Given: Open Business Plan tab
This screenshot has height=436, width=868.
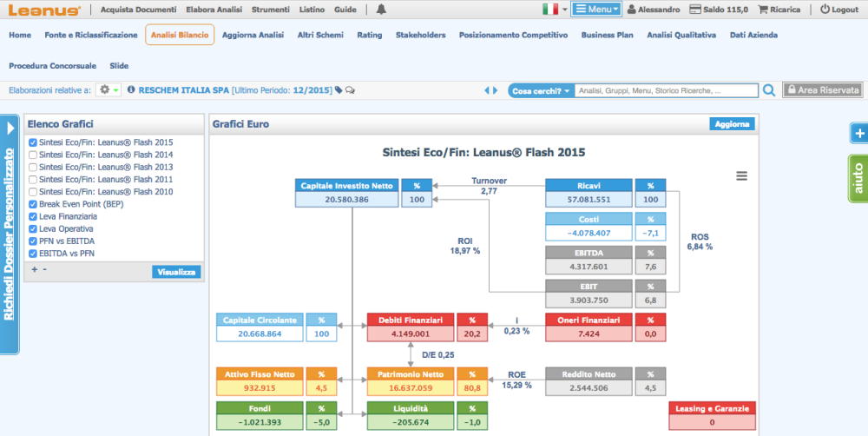Looking at the screenshot, I should [x=608, y=35].
